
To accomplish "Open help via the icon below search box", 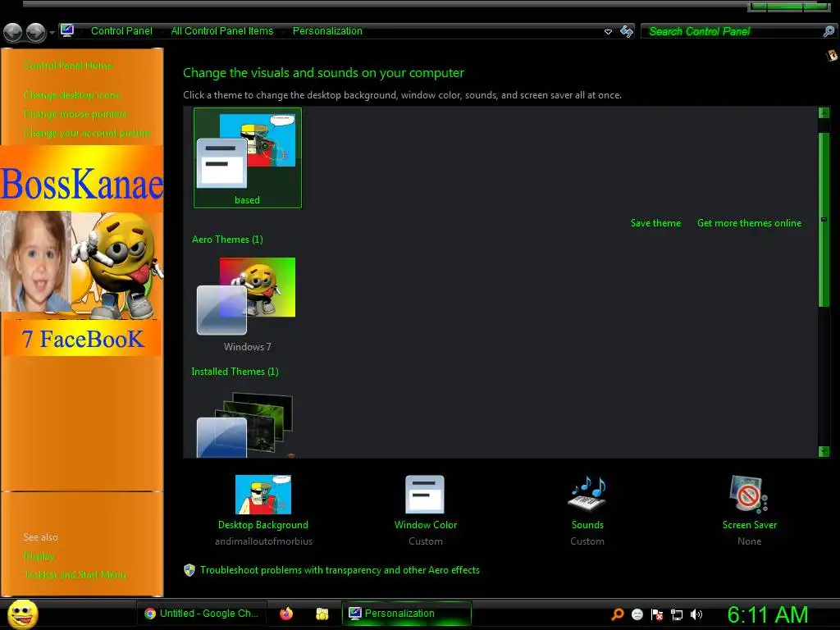I will pyautogui.click(x=832, y=55).
